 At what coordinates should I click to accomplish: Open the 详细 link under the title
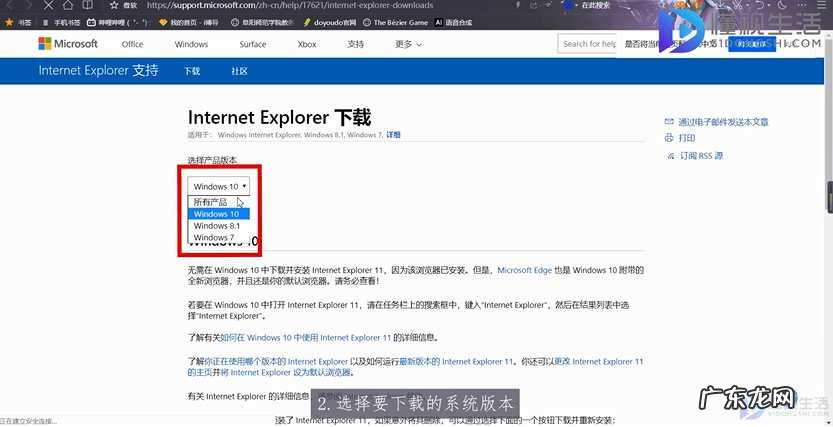[x=394, y=135]
